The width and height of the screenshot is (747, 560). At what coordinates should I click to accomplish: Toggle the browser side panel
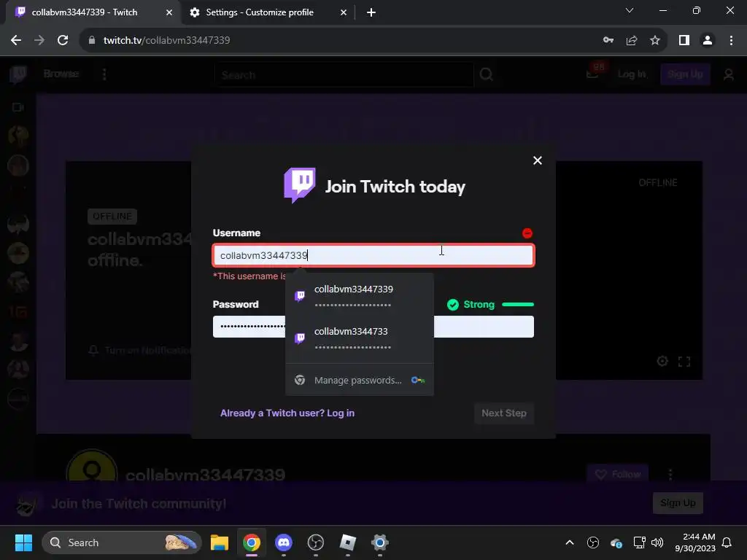pyautogui.click(x=684, y=41)
